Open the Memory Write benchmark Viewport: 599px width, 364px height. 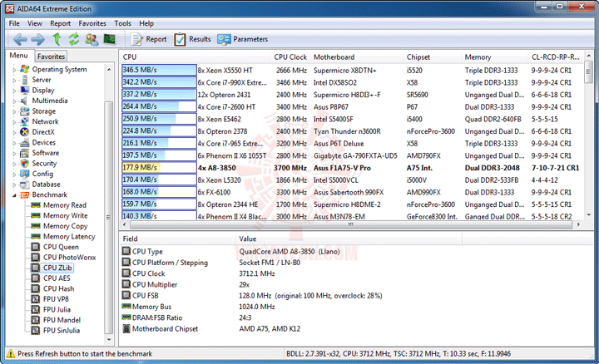(x=66, y=215)
